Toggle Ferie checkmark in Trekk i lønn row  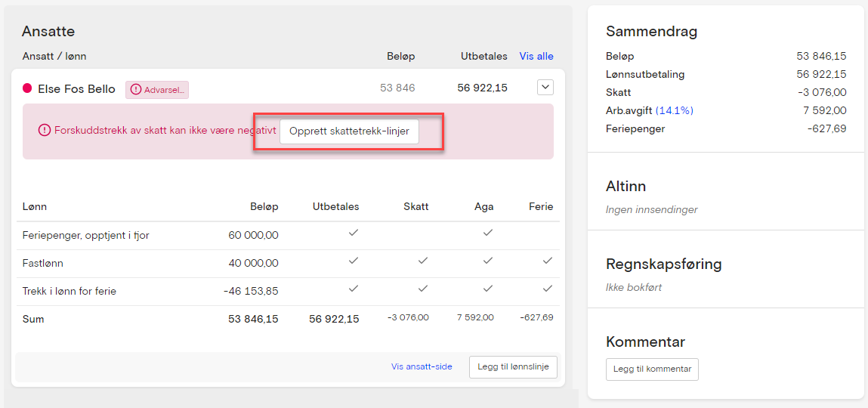click(x=548, y=289)
